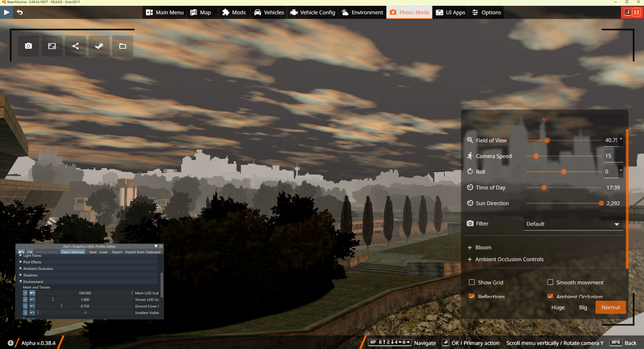This screenshot has width=644, height=349.
Task: Enable the Show Grid checkbox
Action: click(472, 282)
